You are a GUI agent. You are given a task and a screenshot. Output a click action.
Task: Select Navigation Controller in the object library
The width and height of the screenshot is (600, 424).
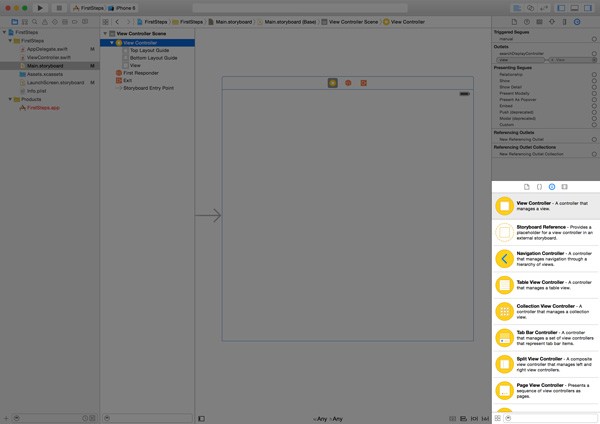[x=546, y=259]
